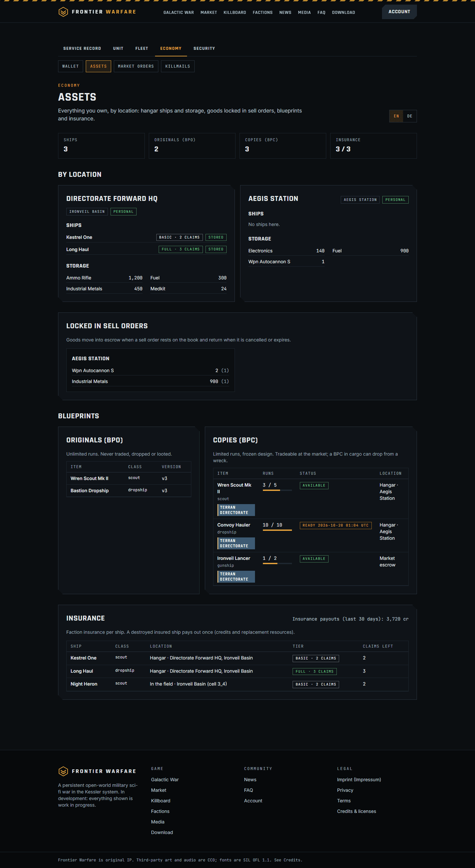The width and height of the screenshot is (475, 868).
Task: Select the Wallet sub-tab
Action: click(x=70, y=66)
